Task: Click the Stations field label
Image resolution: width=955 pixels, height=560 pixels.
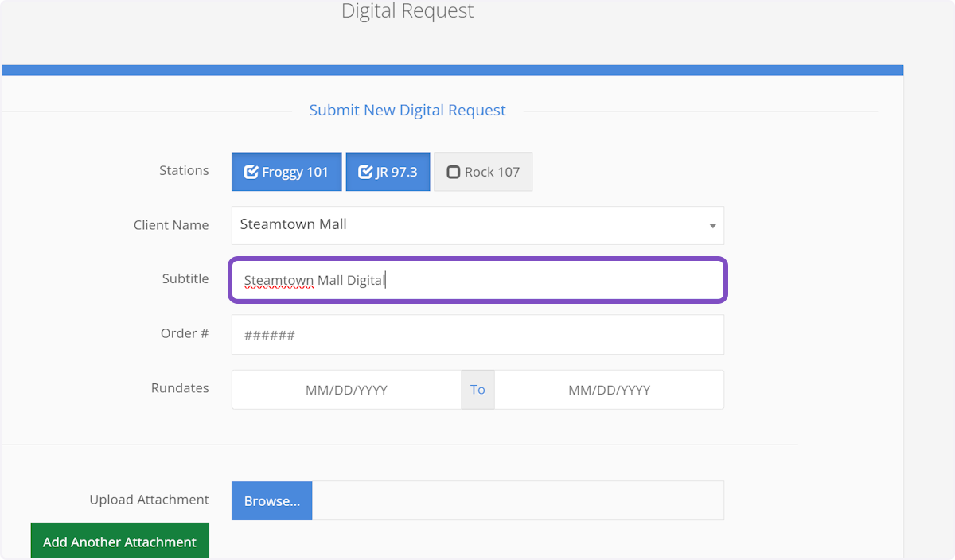Action: [184, 170]
